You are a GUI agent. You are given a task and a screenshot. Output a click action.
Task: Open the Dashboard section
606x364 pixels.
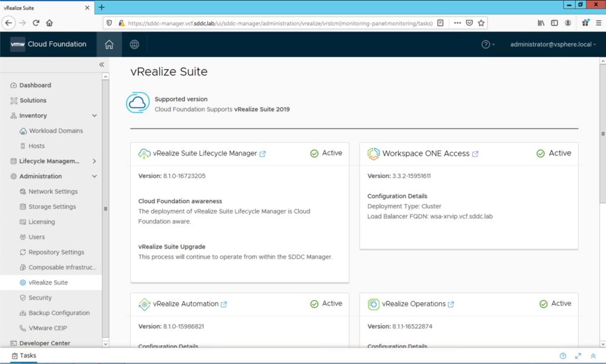34,85
